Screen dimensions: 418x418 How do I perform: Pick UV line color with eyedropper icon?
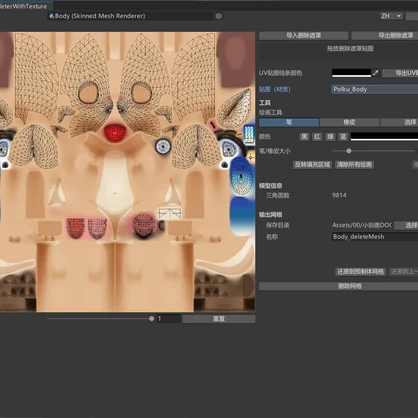tap(376, 73)
